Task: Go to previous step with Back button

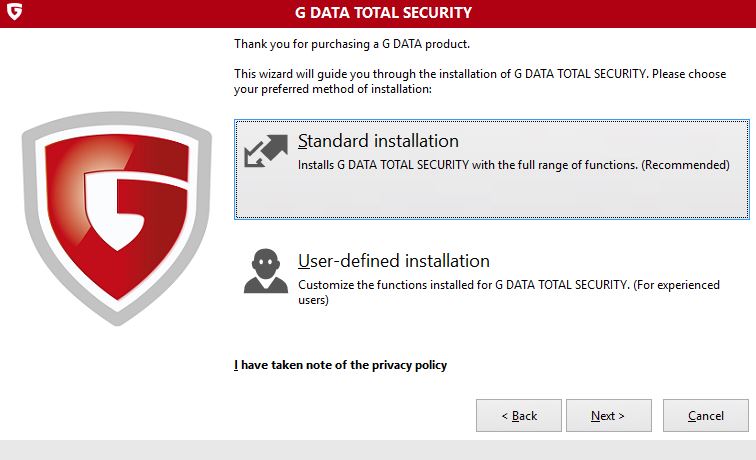Action: (x=519, y=416)
